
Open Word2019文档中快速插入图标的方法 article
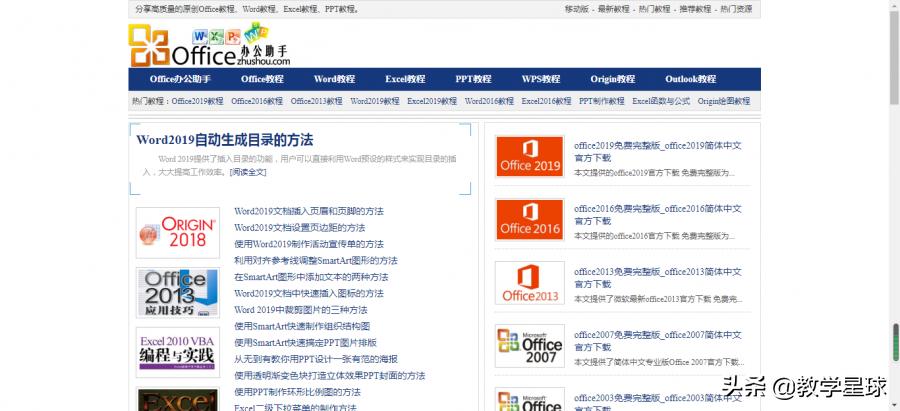point(309,293)
